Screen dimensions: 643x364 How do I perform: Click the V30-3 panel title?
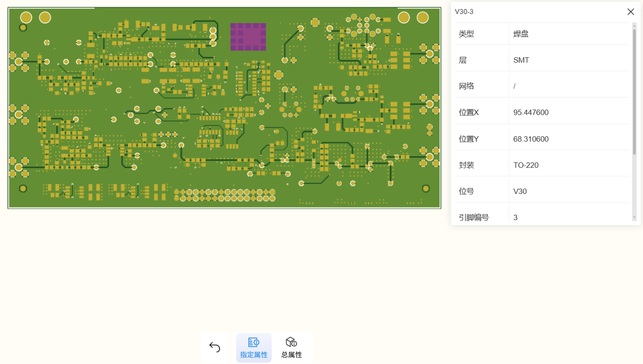tap(464, 12)
